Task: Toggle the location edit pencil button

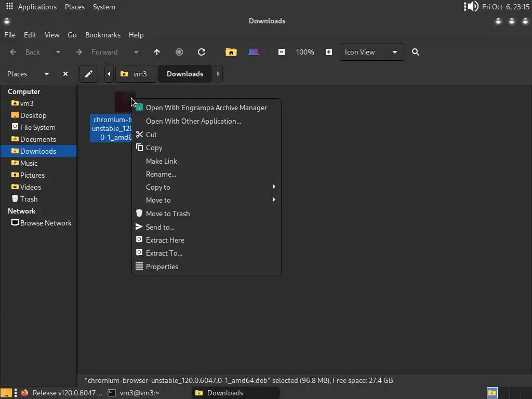Action: pyautogui.click(x=88, y=74)
